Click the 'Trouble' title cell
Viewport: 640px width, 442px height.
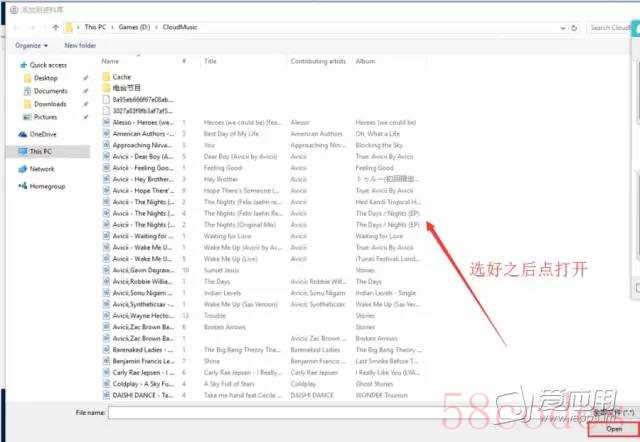tap(215, 316)
